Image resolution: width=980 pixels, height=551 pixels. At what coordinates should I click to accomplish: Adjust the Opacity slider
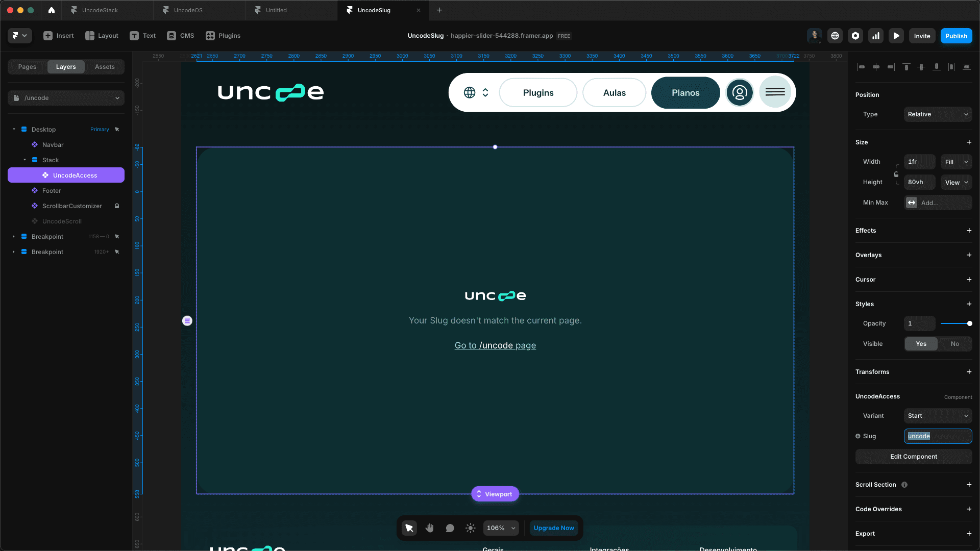coord(956,323)
